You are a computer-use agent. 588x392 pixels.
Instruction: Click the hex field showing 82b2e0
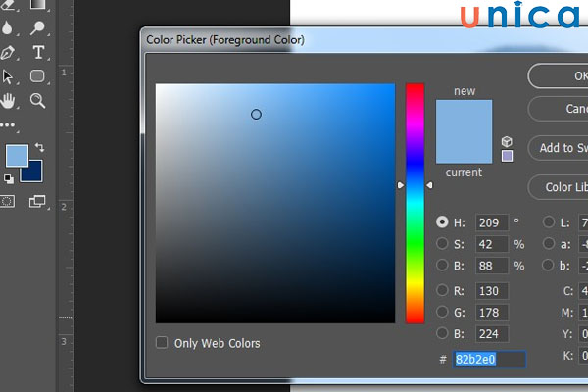click(489, 359)
